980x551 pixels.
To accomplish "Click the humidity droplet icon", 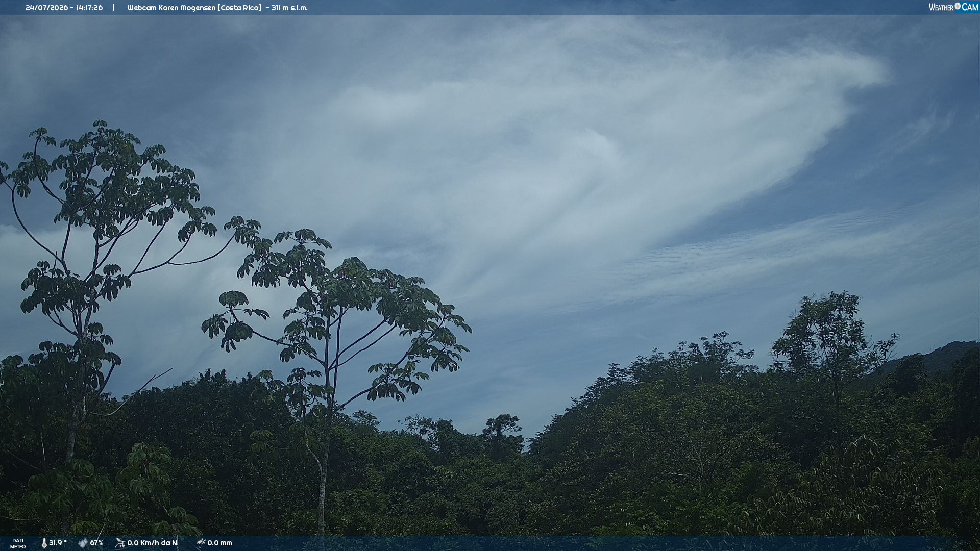I will click(x=83, y=543).
